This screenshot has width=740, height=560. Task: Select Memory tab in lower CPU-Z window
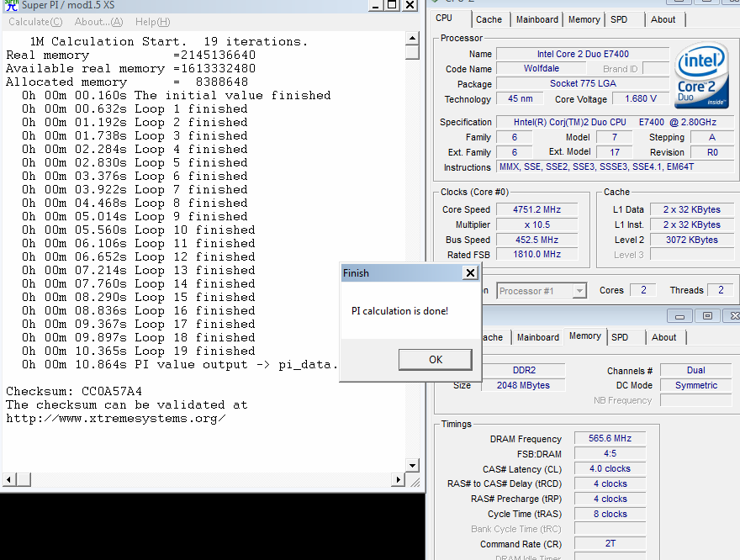point(585,335)
